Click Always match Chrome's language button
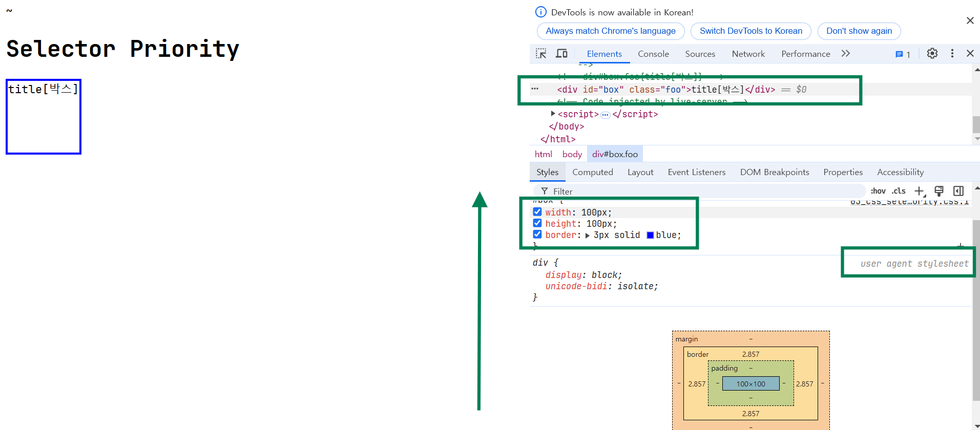This screenshot has height=430, width=980. click(610, 31)
